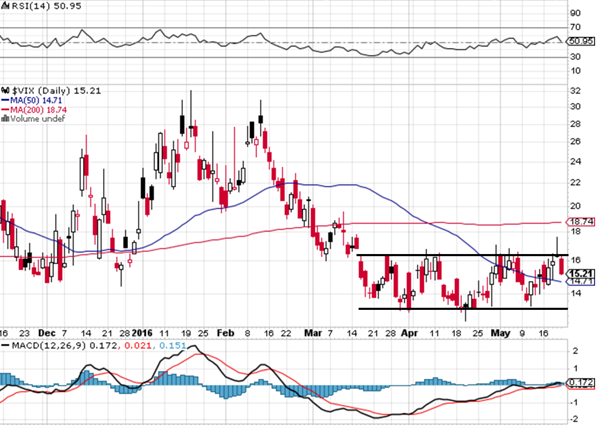Viewport: 596px width, 425px height.
Task: Click the MA(200) 18.74 legend entry
Action: tap(38, 110)
